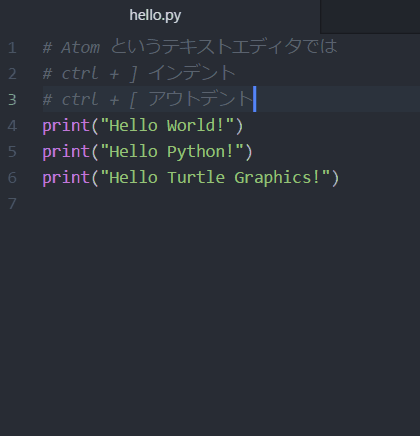420x436 pixels.
Task: Click line number 5 in the gutter
Action: (12, 152)
